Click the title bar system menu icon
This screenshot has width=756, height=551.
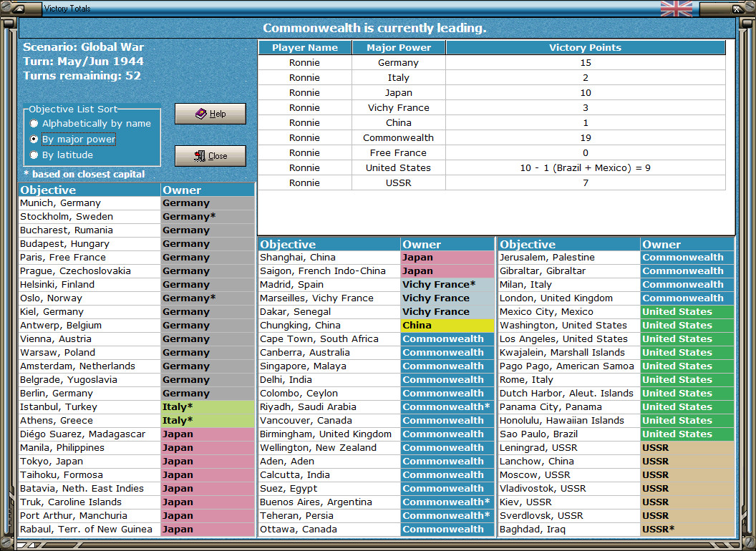tap(20, 8)
